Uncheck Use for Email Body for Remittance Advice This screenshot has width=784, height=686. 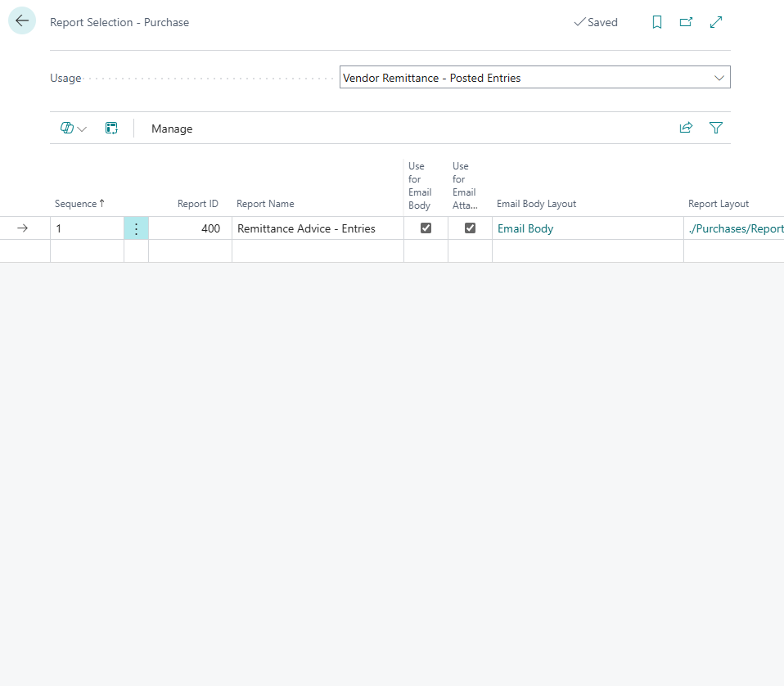(x=426, y=228)
